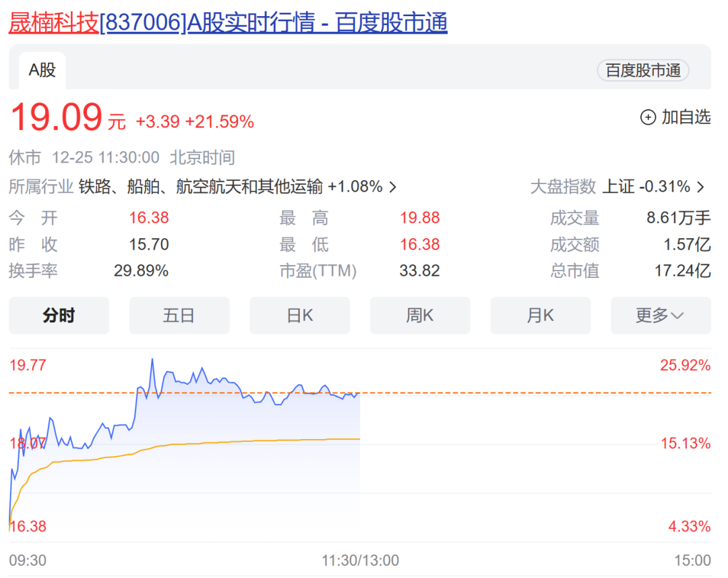Click the intraday price chart peak
Viewport: 728px width, 578px height.
(x=152, y=359)
